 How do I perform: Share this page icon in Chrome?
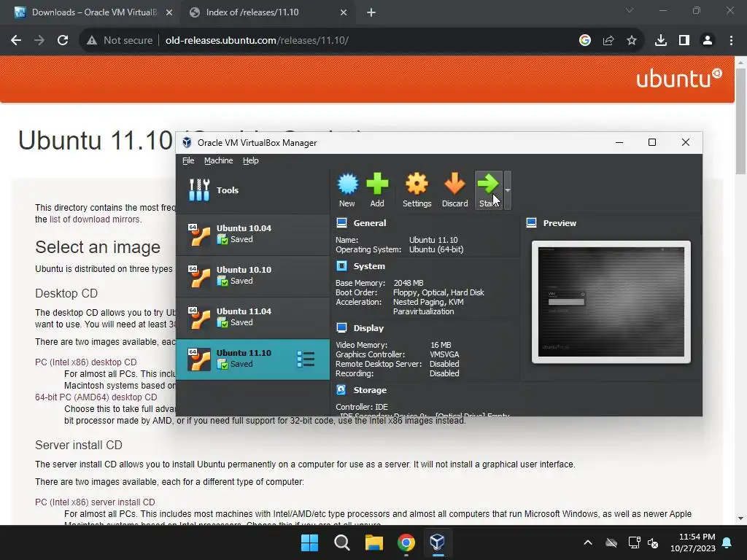(608, 41)
